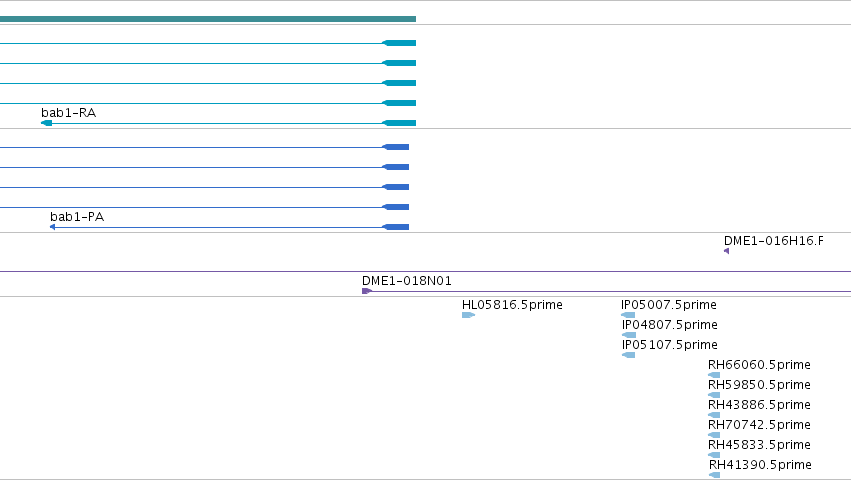Click the bab1-RA teal arrowhead end
Image resolution: width=851 pixels, height=480 pixels.
47,123
